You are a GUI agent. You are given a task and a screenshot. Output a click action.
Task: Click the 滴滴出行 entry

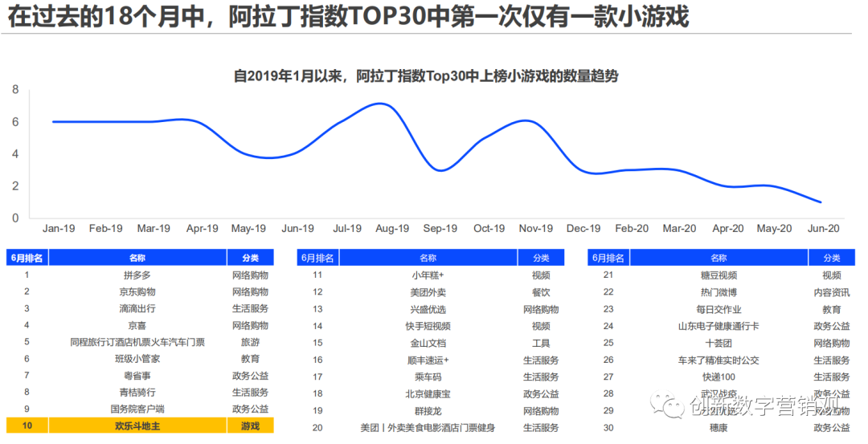(137, 308)
